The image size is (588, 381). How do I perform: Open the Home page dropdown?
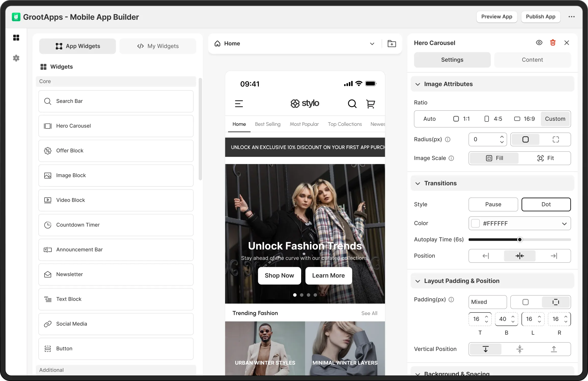pyautogui.click(x=372, y=44)
